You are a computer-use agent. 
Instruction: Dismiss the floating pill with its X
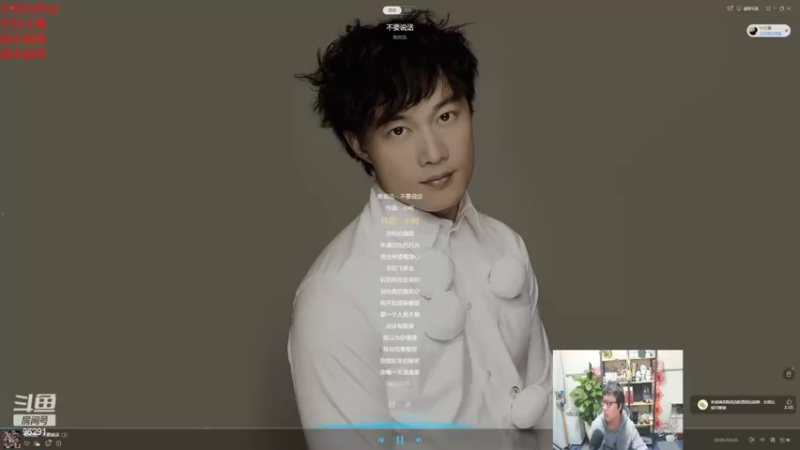click(786, 31)
